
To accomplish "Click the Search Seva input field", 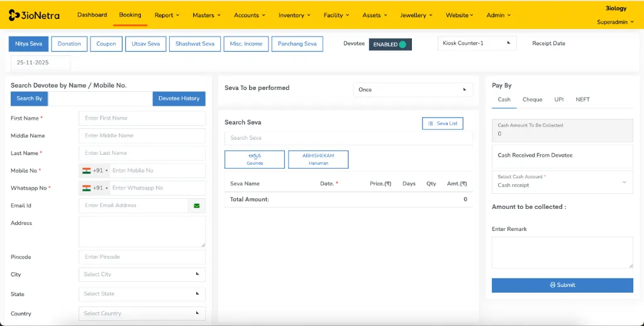I will [348, 138].
